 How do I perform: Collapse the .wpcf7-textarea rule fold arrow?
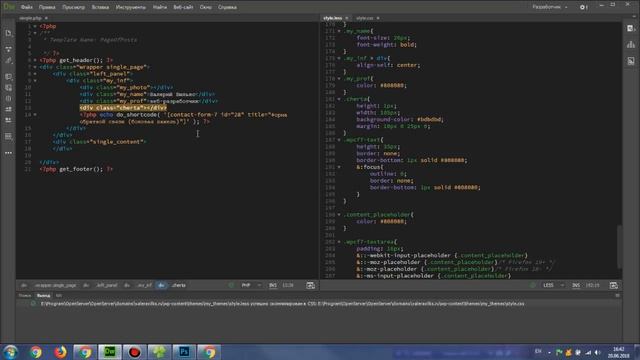339,242
